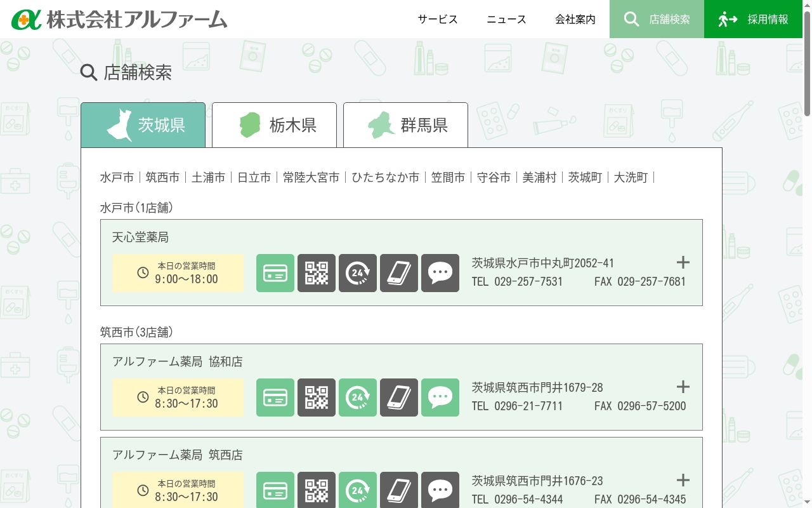This screenshot has width=812, height=508.
Task: Click the QR code icon for 協和店
Action: 317,398
